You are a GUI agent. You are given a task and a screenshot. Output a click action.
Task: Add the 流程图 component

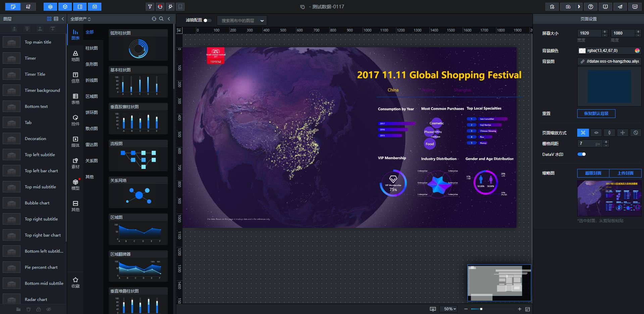[x=138, y=155]
